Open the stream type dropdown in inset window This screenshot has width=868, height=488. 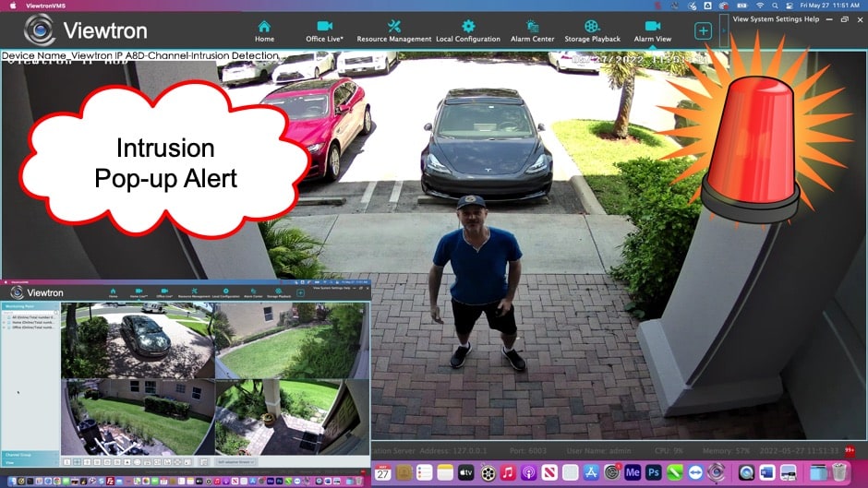(x=235, y=461)
